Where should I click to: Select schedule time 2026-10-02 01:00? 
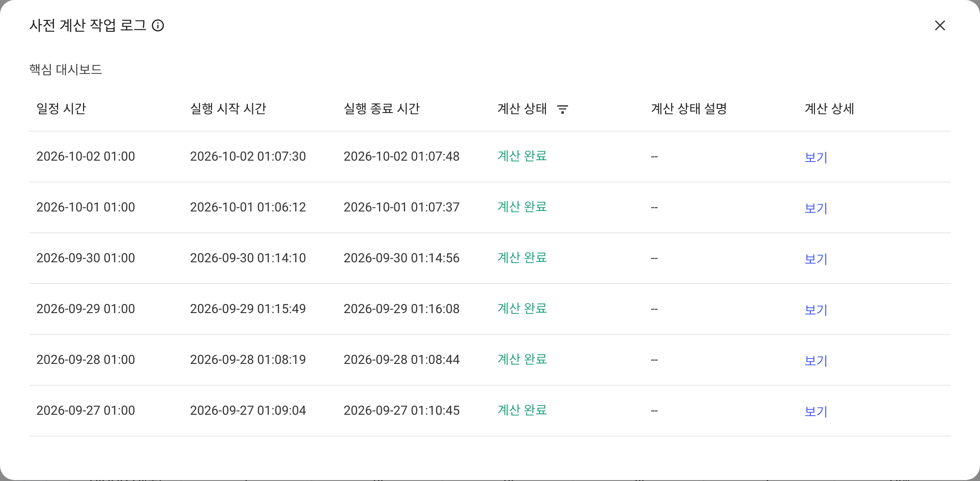tap(86, 157)
